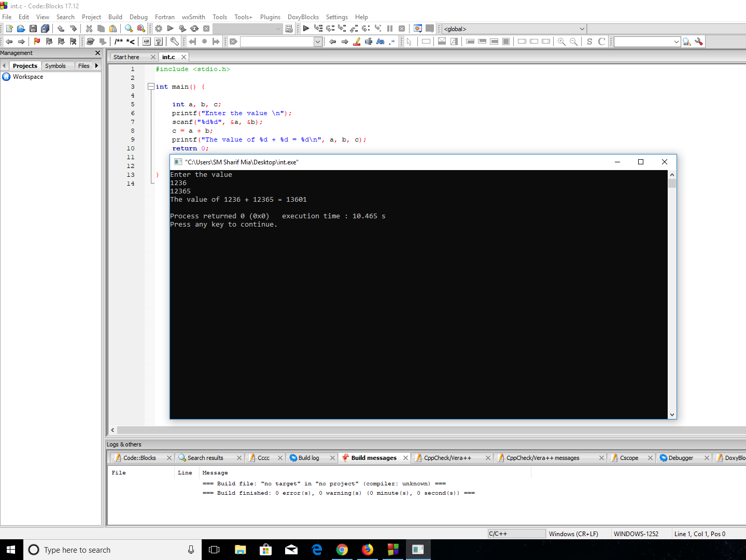Zoom in the editor with the plus magnifier
Screen dimensions: 746x560
pyautogui.click(x=561, y=41)
